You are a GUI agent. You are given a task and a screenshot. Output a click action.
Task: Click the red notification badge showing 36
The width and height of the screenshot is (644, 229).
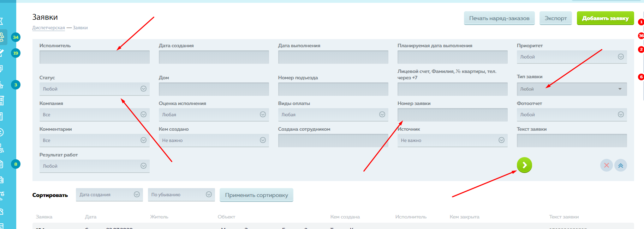[x=641, y=36]
